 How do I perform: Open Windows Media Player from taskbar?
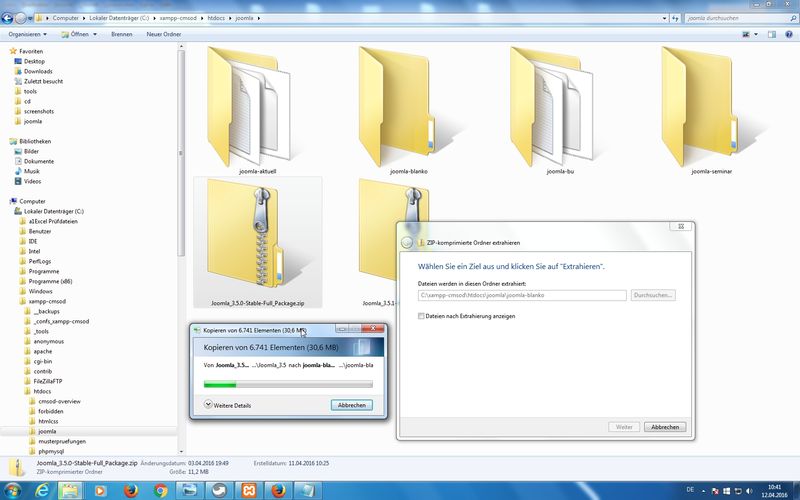tap(100, 491)
